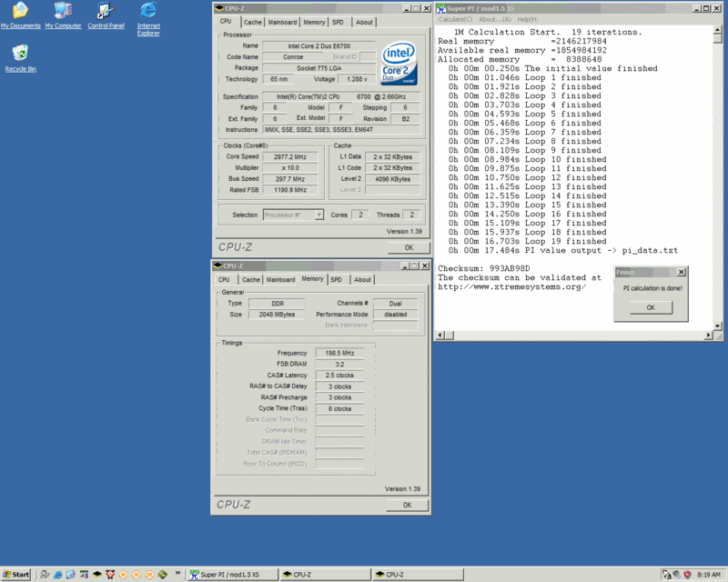Select Mainboard tab in lower CPU-Z window
Viewport: 728px width, 582px height.
tap(280, 280)
